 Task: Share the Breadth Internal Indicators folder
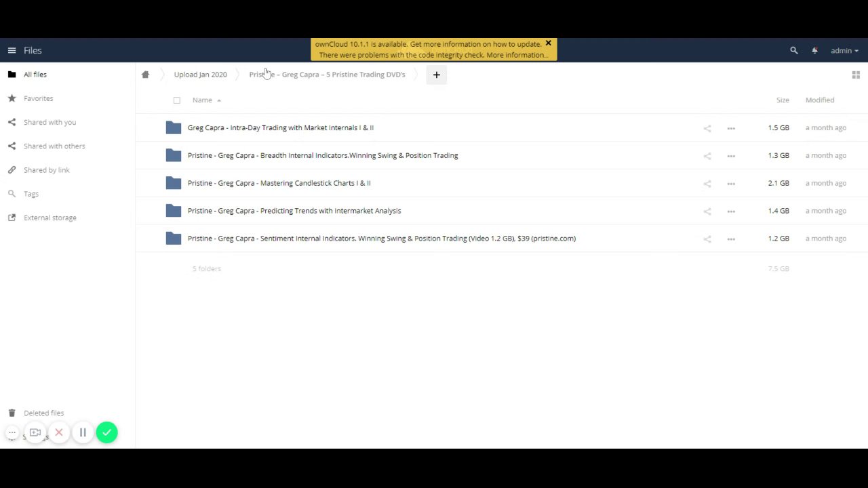point(707,156)
